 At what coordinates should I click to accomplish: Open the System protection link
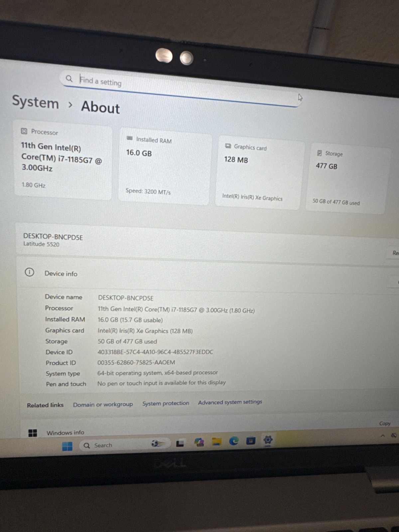pos(166,403)
